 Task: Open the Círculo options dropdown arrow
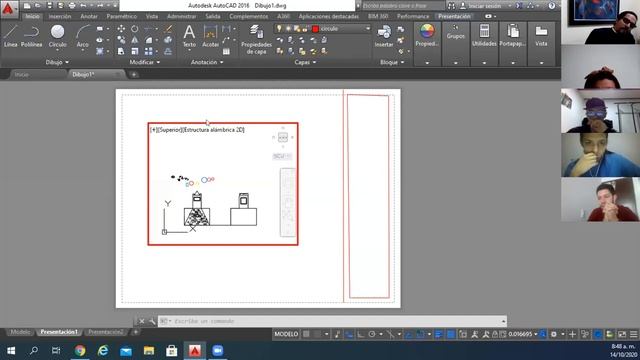pos(58,50)
